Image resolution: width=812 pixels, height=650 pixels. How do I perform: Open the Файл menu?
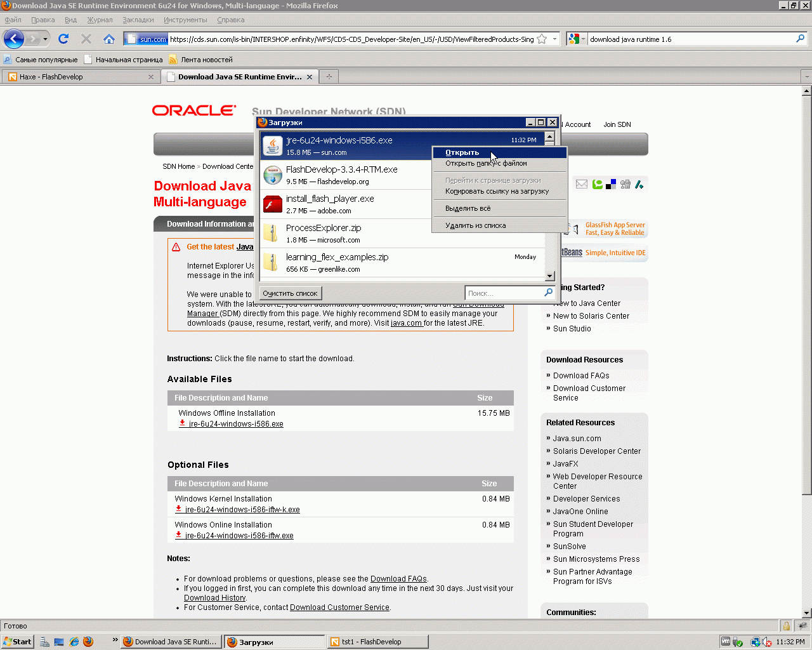click(x=13, y=20)
